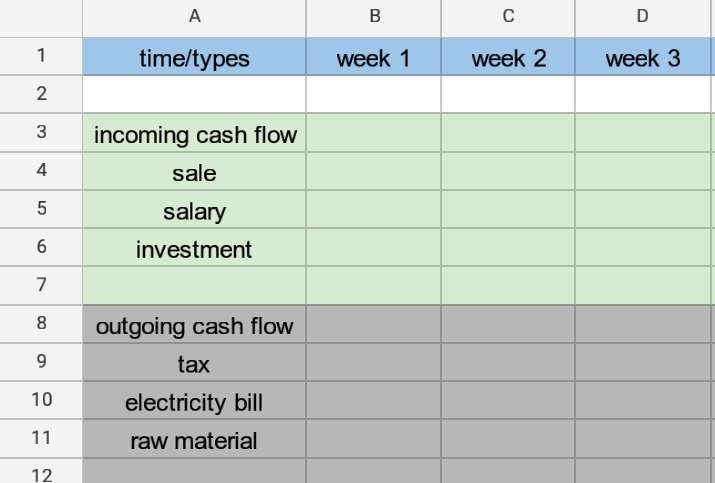The width and height of the screenshot is (715, 483).
Task: Click the "outgoing cash flow" cell
Action: tap(194, 326)
